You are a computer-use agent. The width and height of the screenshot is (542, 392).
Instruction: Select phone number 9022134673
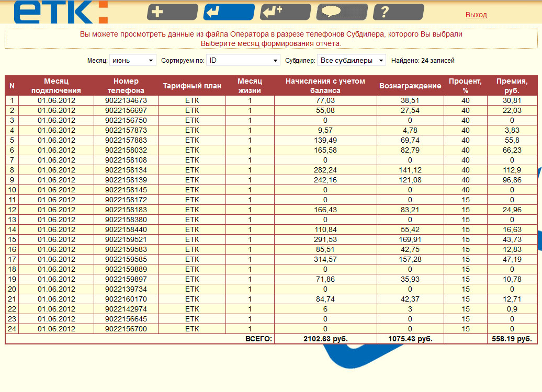click(x=126, y=100)
